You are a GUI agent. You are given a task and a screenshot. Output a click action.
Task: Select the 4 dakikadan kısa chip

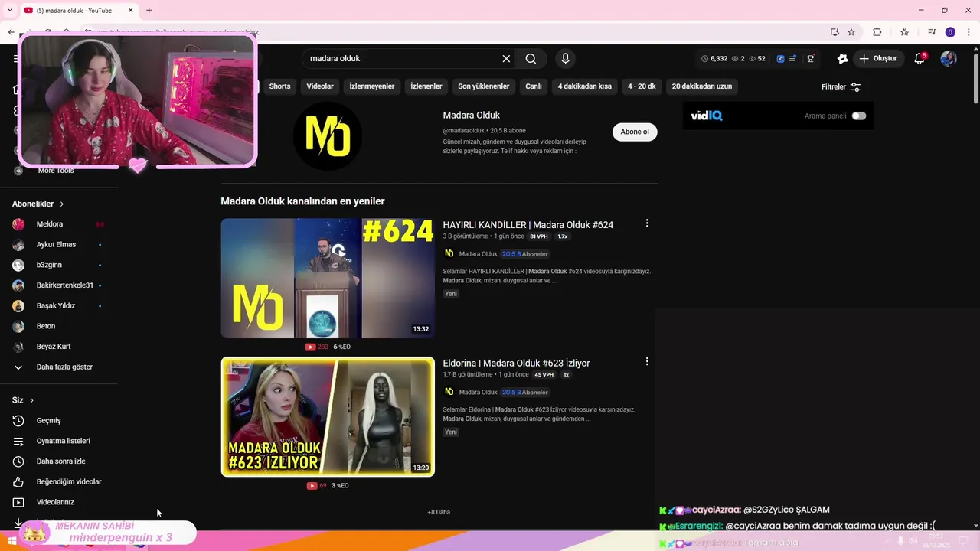585,86
